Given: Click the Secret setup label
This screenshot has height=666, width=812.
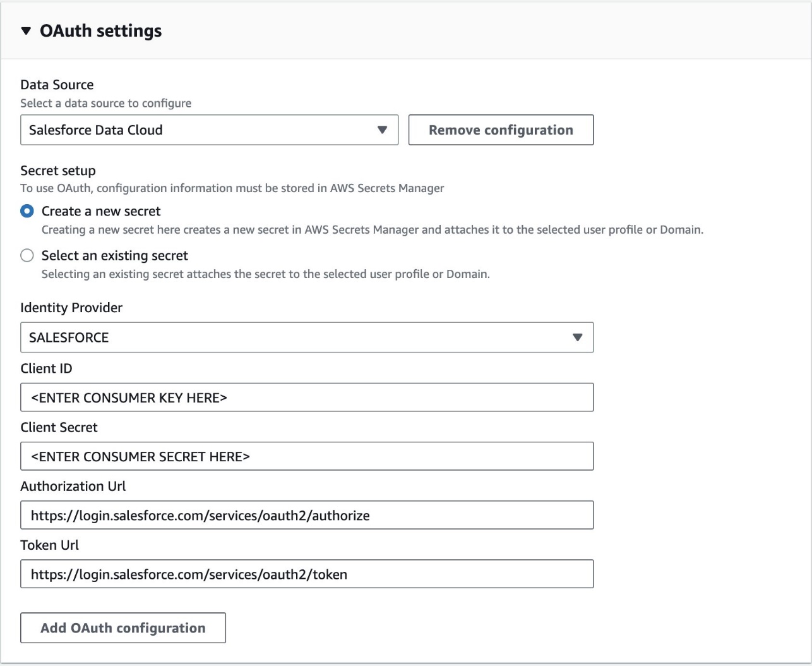Looking at the screenshot, I should [58, 171].
